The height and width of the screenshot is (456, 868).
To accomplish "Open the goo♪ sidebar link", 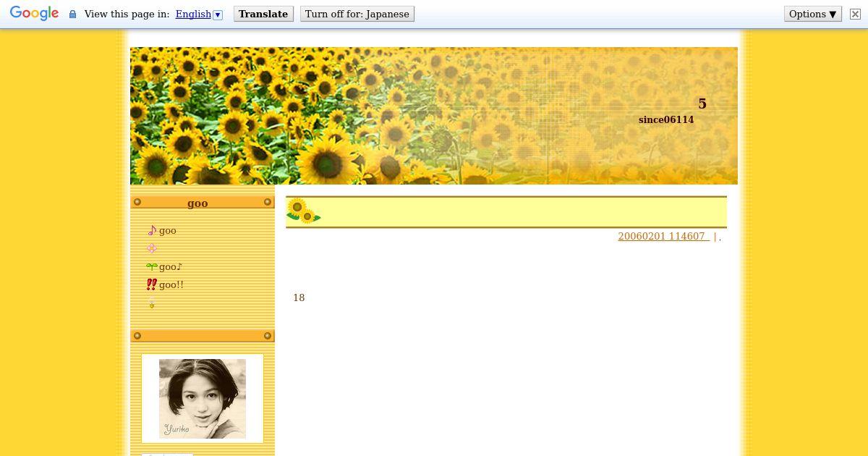I will (171, 266).
